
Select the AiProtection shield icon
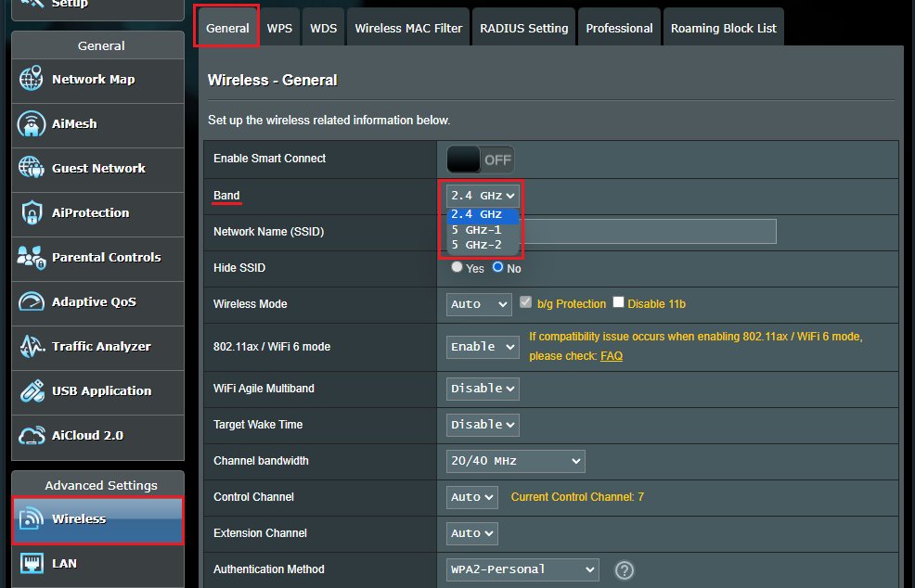coord(31,212)
